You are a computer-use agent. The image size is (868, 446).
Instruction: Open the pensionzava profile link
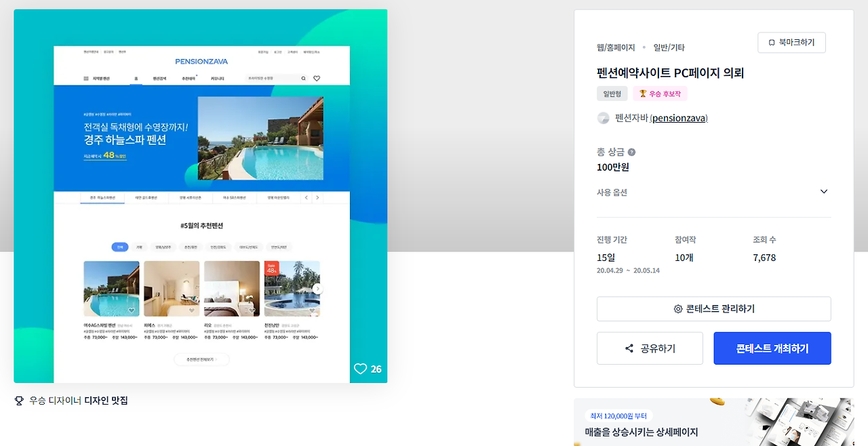679,118
